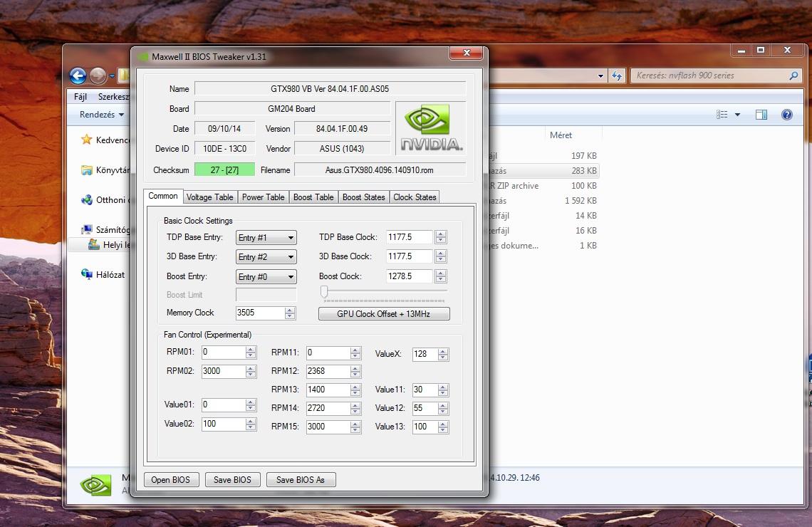Click the green Checksum field 27 - [27]
The width and height of the screenshot is (812, 527).
225,169
